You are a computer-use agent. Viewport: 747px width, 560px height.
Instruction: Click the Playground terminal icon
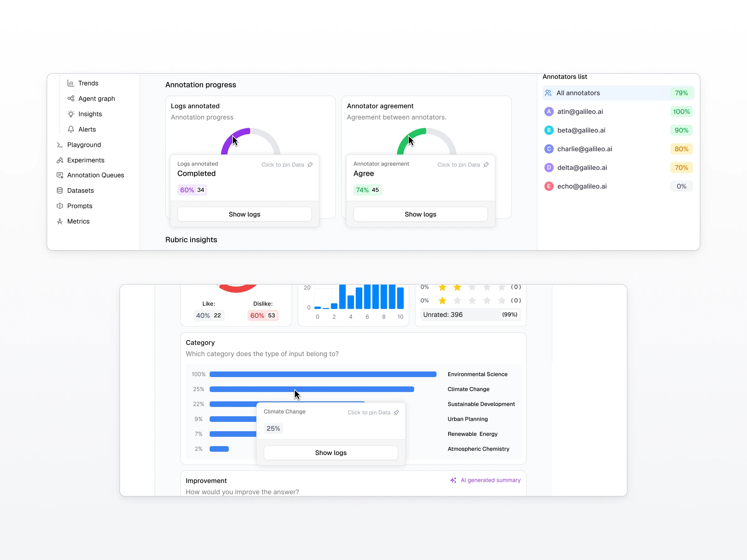click(60, 145)
